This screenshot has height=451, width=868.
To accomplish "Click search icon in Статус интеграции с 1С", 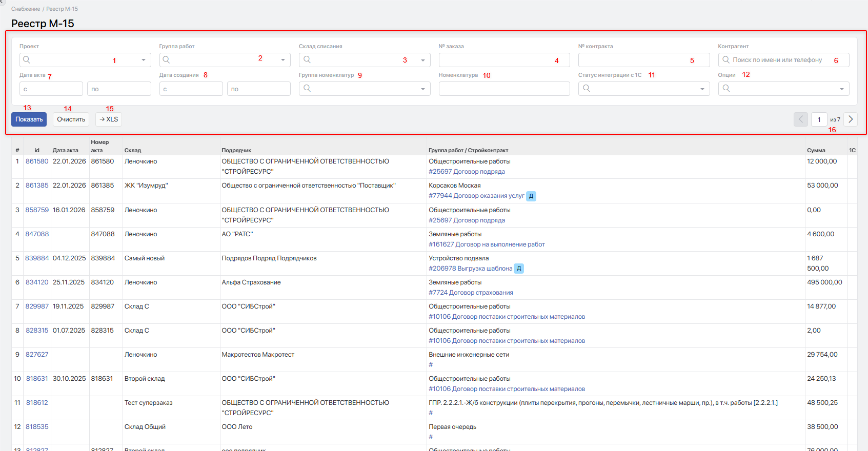I will (x=587, y=89).
